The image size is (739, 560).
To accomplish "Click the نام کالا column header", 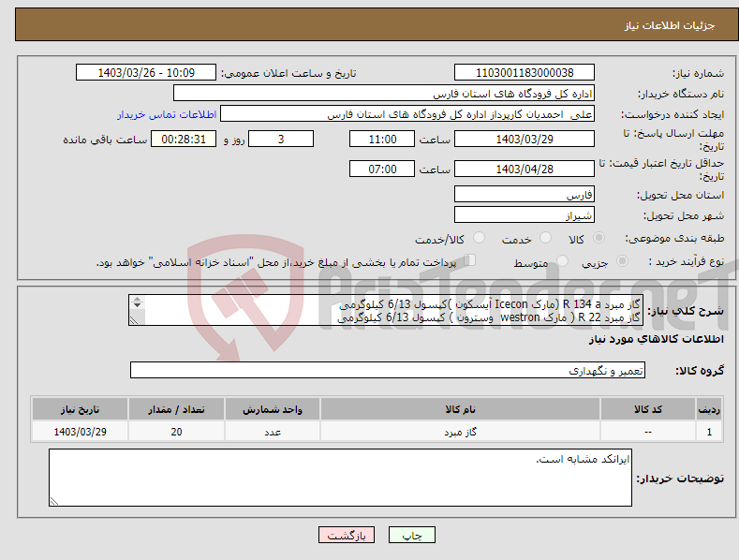I will coord(461,409).
